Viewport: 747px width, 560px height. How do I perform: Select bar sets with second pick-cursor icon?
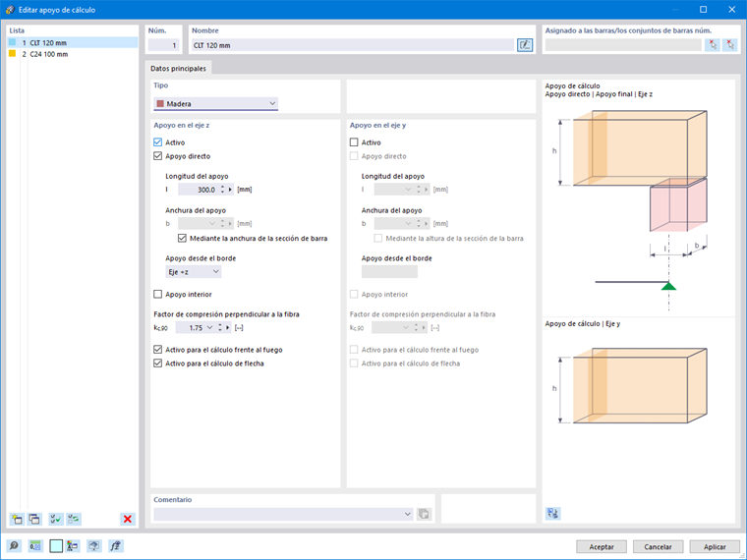click(x=730, y=45)
